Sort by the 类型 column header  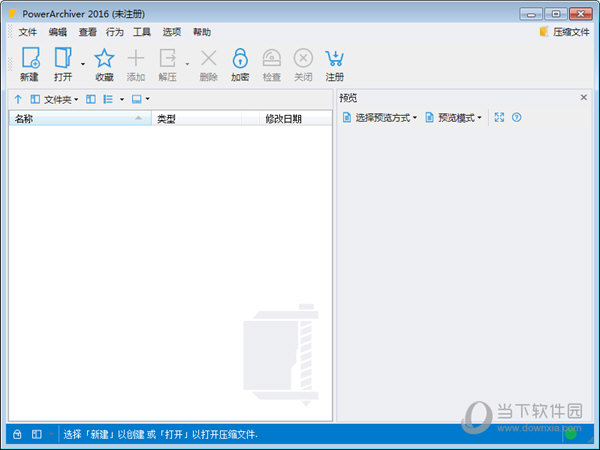click(196, 119)
